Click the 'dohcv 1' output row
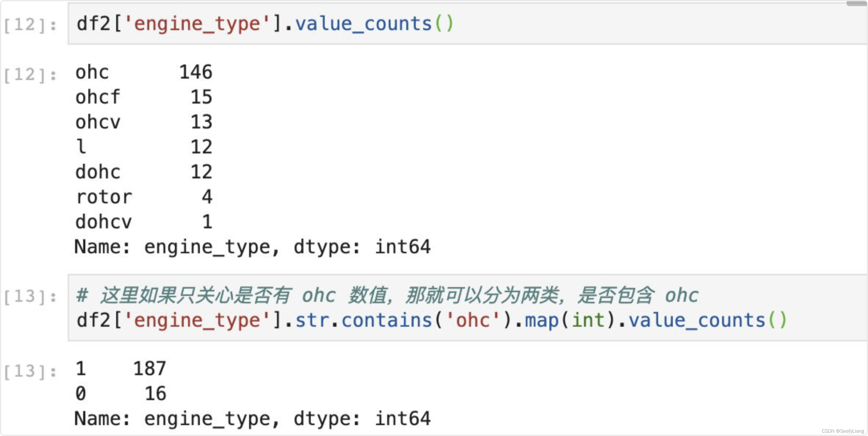The image size is (868, 436). (x=144, y=222)
